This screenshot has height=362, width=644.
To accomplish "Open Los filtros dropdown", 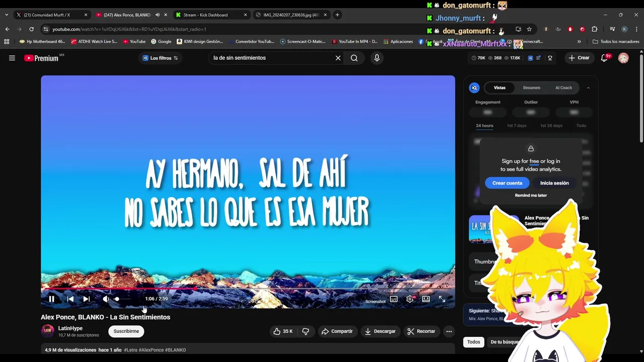I will click(160, 58).
